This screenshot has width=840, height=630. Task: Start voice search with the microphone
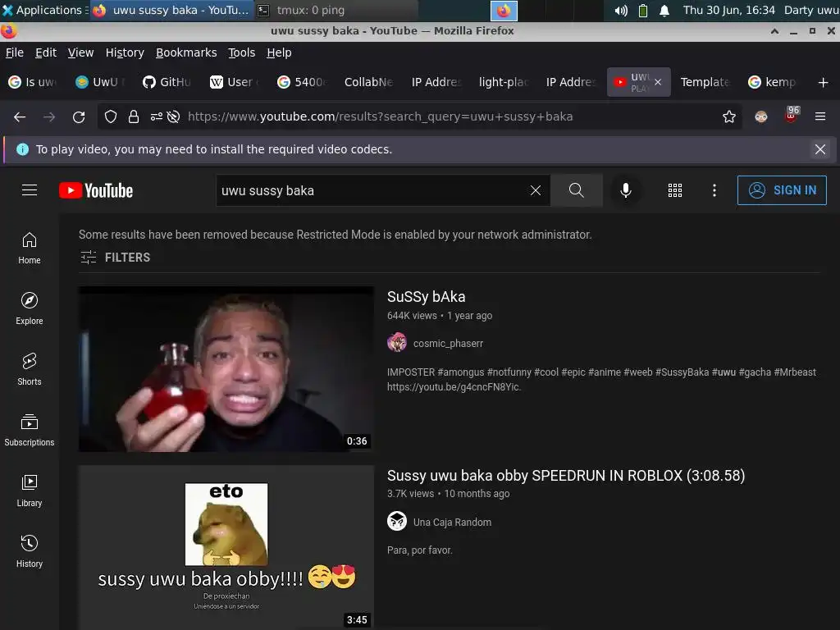(625, 190)
